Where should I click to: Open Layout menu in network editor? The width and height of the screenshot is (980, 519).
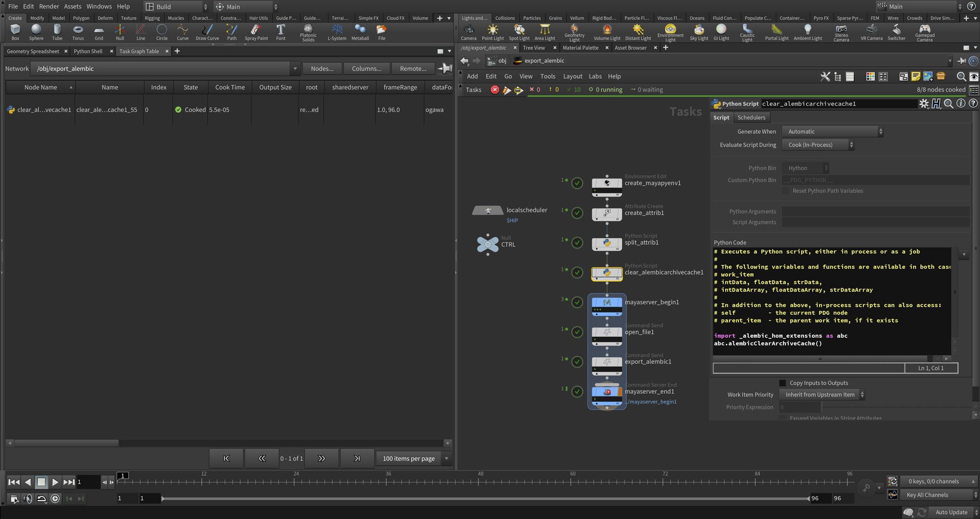point(573,77)
